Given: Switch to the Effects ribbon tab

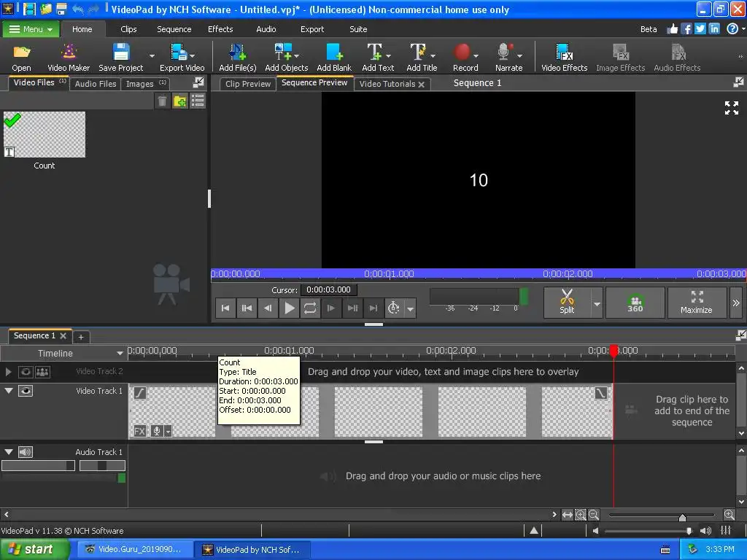Looking at the screenshot, I should click(x=220, y=29).
